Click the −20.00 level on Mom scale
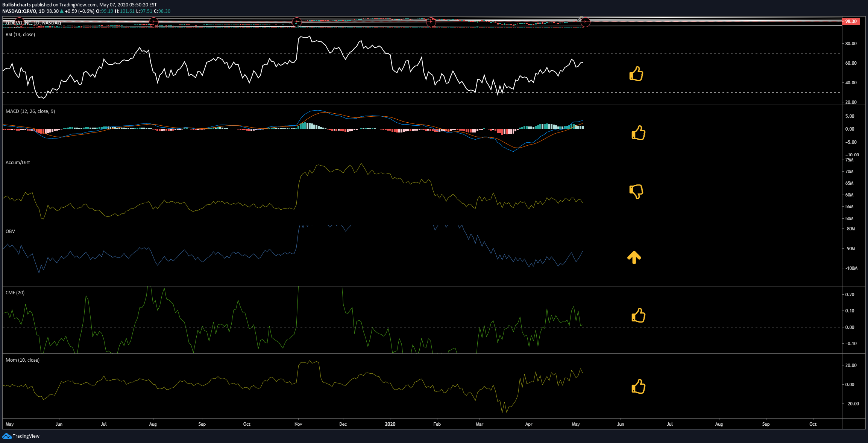The image size is (868, 443). [852, 404]
